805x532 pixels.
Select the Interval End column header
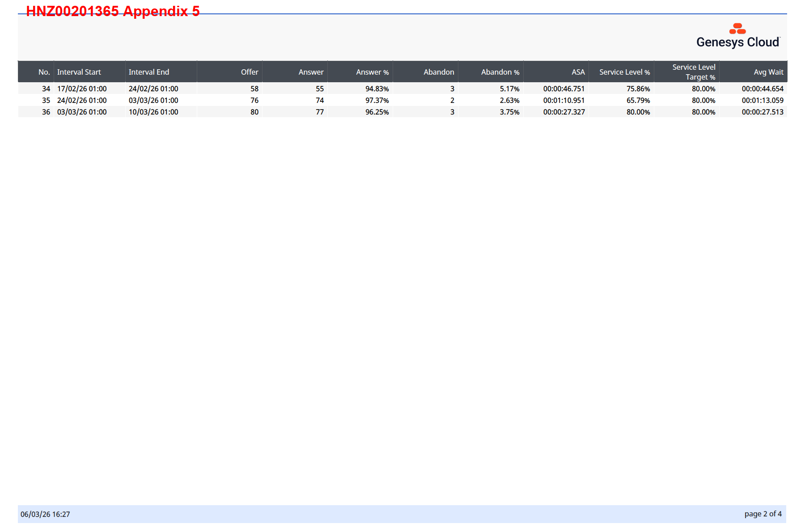[x=149, y=72]
